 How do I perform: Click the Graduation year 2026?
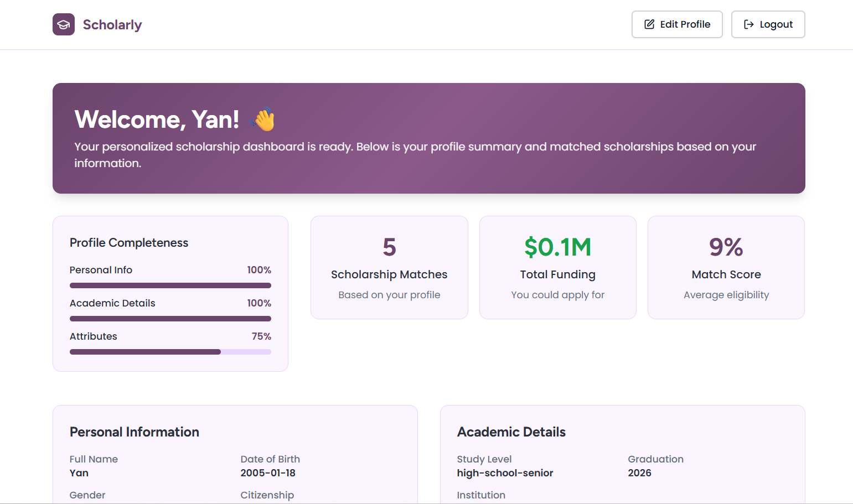(639, 473)
